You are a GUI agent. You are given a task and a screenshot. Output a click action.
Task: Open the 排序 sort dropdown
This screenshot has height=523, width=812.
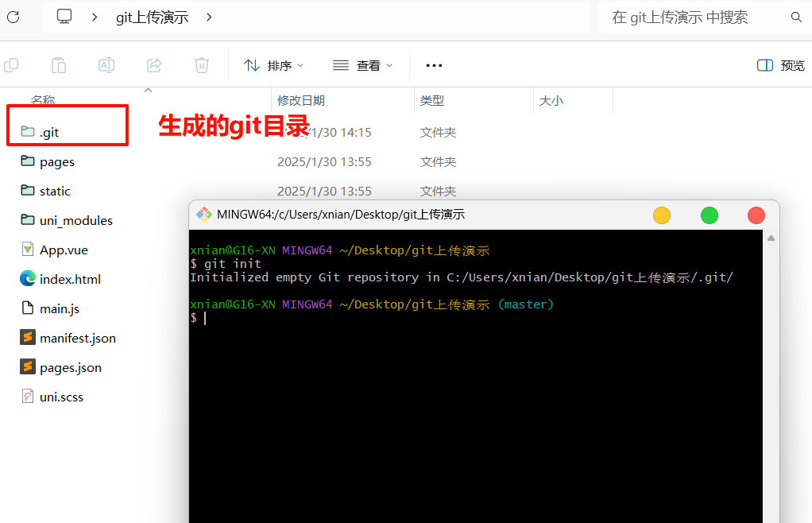(273, 65)
